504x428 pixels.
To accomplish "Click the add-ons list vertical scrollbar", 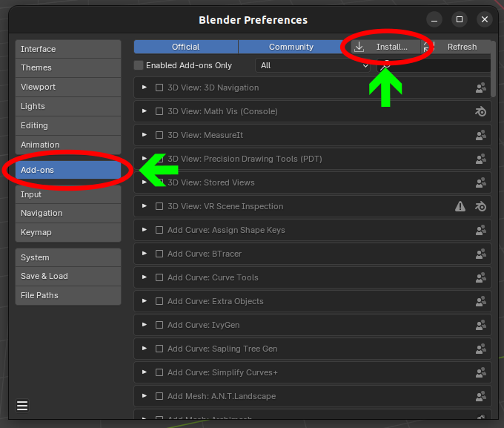I will click(494, 69).
